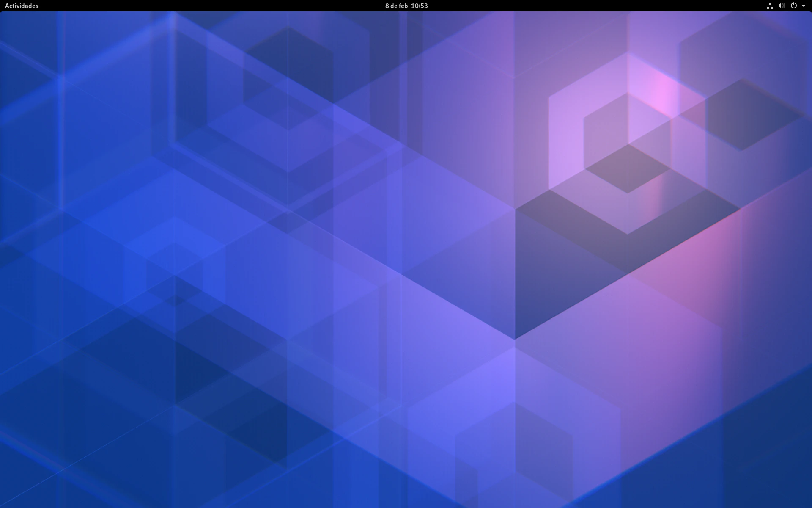Click the time 10:53 in top bar
The width and height of the screenshot is (812, 508).
point(419,6)
